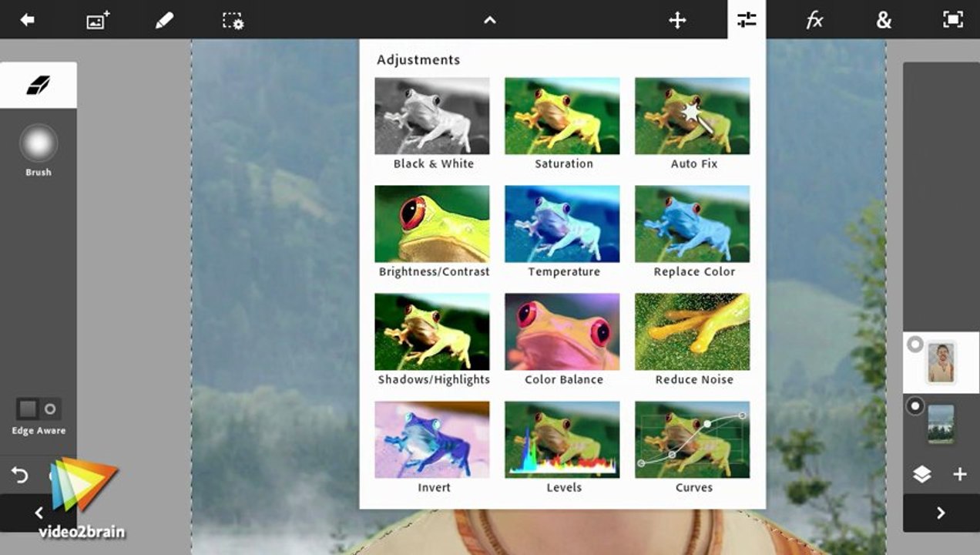This screenshot has height=555, width=980.
Task: Tap the back arrow icon
Action: (28, 20)
